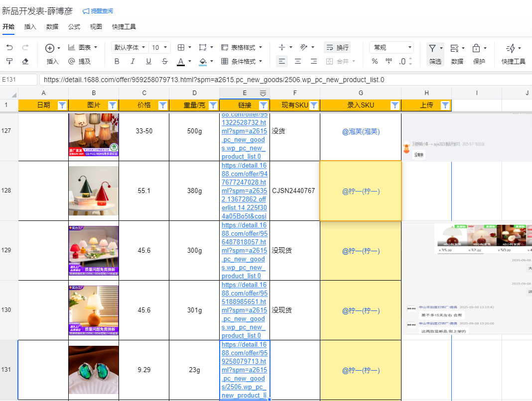Image resolution: width=532 pixels, height=401 pixels.
Task: Toggle the 筛选 filter button
Action: coord(435,54)
